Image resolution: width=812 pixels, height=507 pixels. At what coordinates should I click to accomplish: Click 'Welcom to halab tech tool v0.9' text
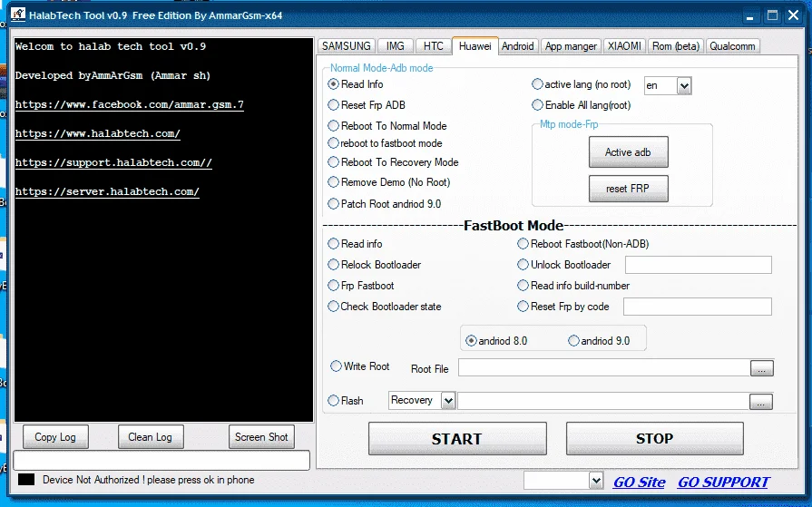point(111,46)
